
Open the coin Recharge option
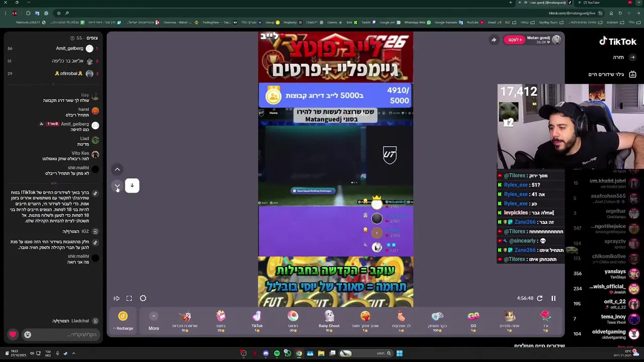123,320
